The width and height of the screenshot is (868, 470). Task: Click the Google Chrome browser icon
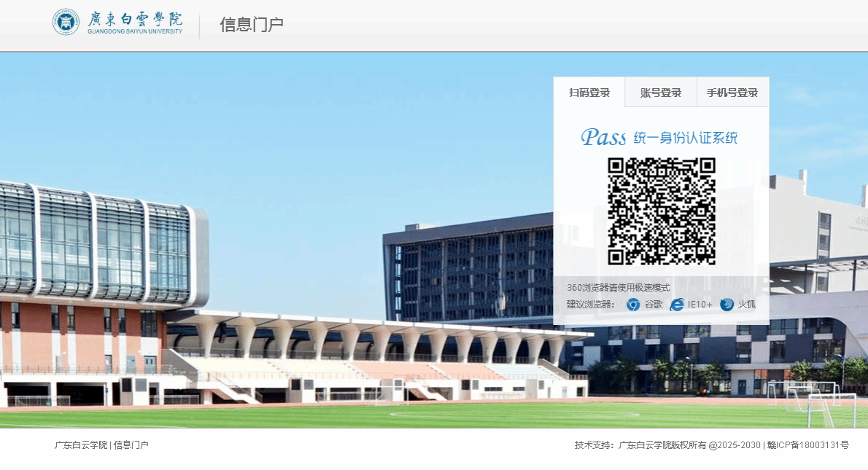click(633, 305)
